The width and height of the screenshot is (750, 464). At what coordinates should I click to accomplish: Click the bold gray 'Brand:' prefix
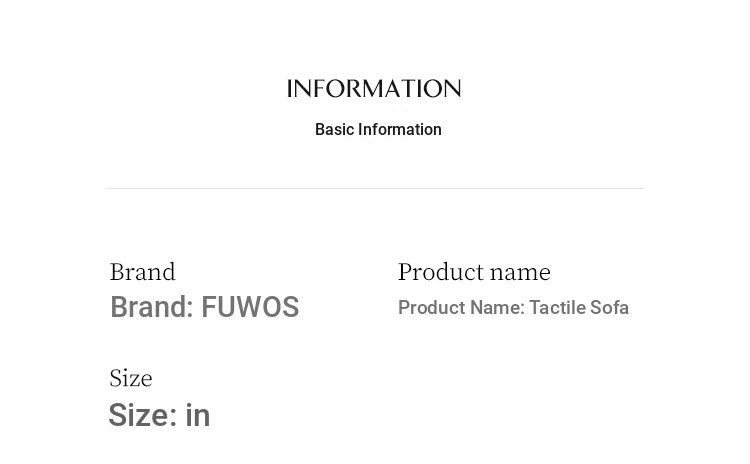152,307
